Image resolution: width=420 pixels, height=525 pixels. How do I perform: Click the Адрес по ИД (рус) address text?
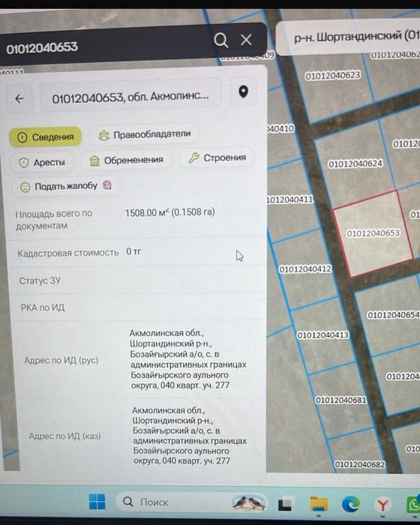(188, 359)
